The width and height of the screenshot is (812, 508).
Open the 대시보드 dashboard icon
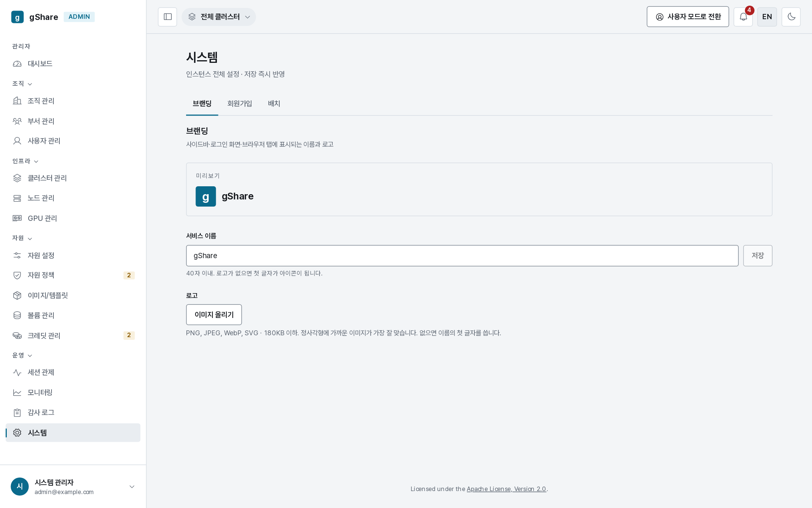[17, 64]
